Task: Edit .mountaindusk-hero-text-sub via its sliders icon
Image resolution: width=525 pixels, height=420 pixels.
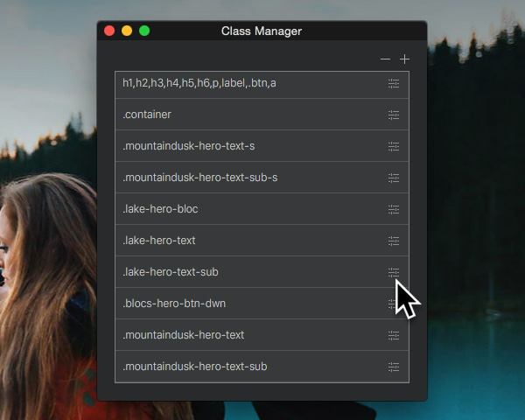Action: pos(394,367)
